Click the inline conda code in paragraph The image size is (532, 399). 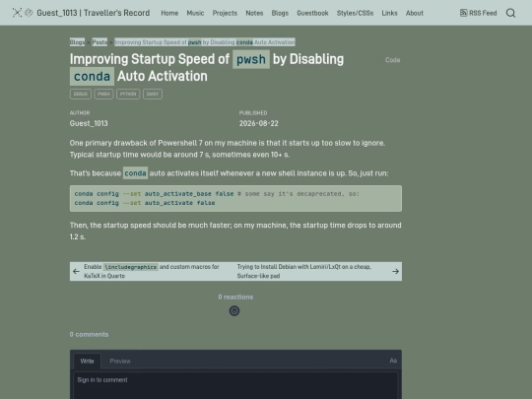[135, 173]
